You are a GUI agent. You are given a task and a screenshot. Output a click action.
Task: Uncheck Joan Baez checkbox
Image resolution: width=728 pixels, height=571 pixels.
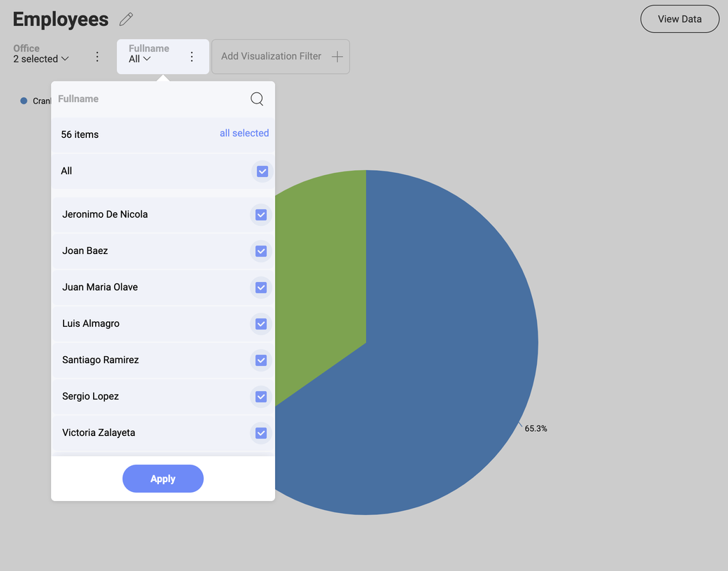[261, 251]
